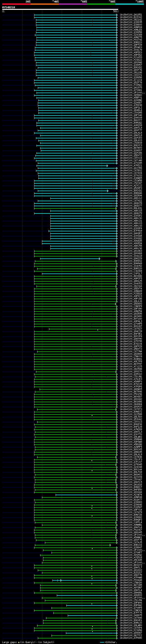This screenshot has width=146, height=644.
Task: Open hit UniRef100_A7R5I1
Action: click(131, 165)
